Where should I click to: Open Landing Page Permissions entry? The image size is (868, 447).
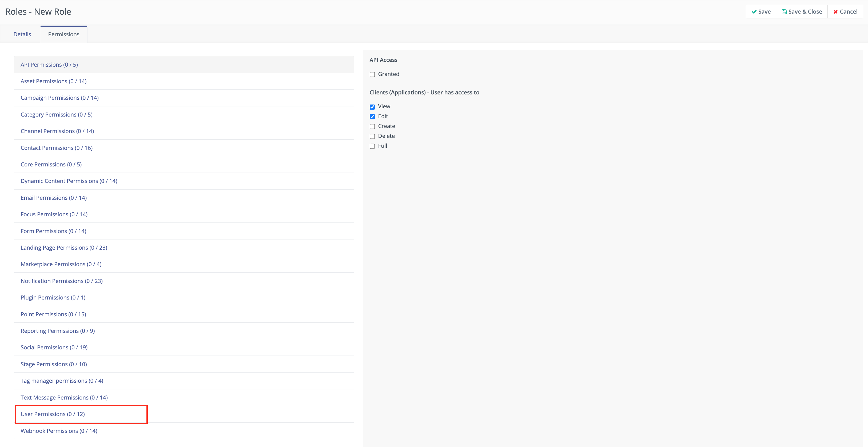64,248
